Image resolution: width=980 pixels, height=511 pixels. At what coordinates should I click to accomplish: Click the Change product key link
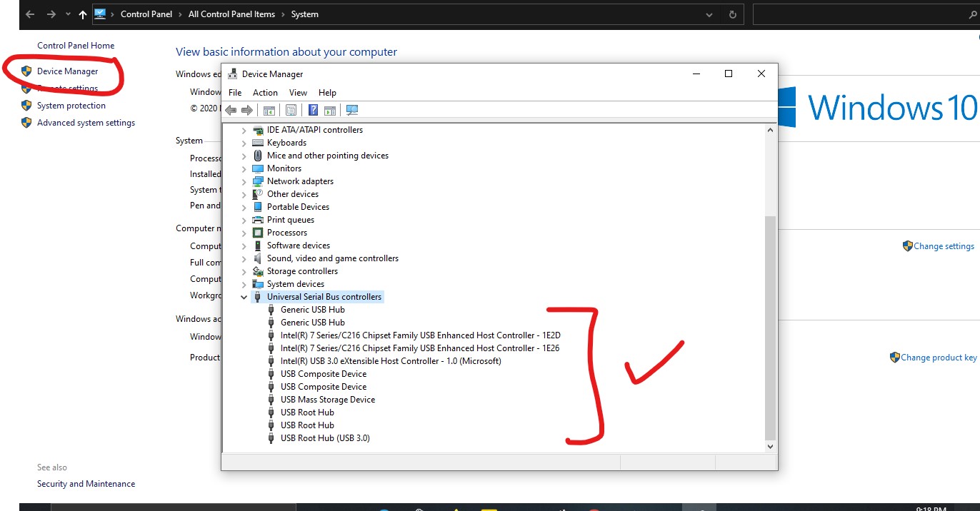pyautogui.click(x=939, y=358)
